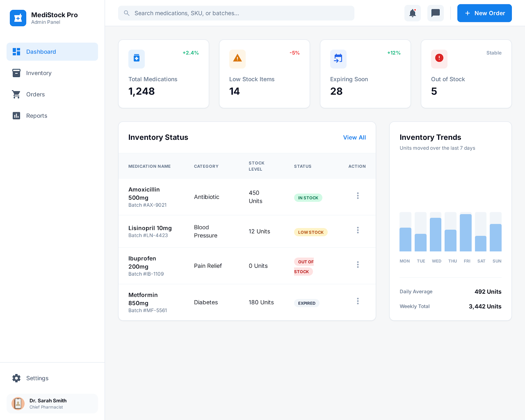The width and height of the screenshot is (525, 420).
Task: Click the Total Medications card icon
Action: [136, 59]
